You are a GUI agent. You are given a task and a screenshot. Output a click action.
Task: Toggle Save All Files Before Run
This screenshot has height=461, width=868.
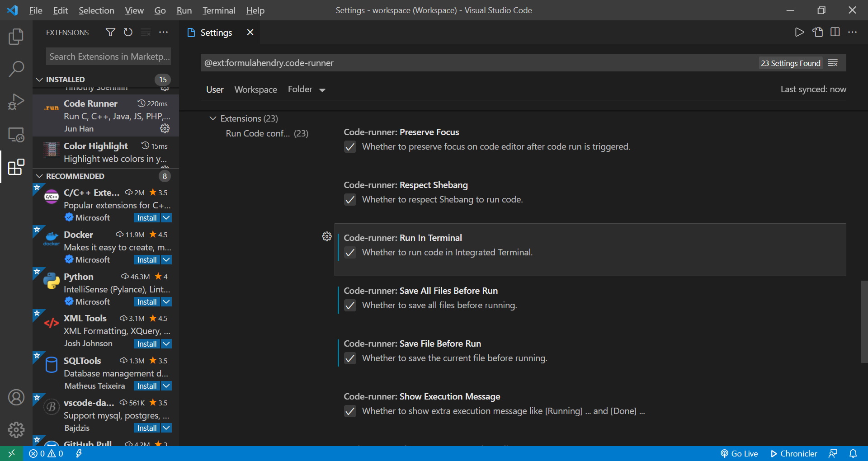(x=350, y=306)
